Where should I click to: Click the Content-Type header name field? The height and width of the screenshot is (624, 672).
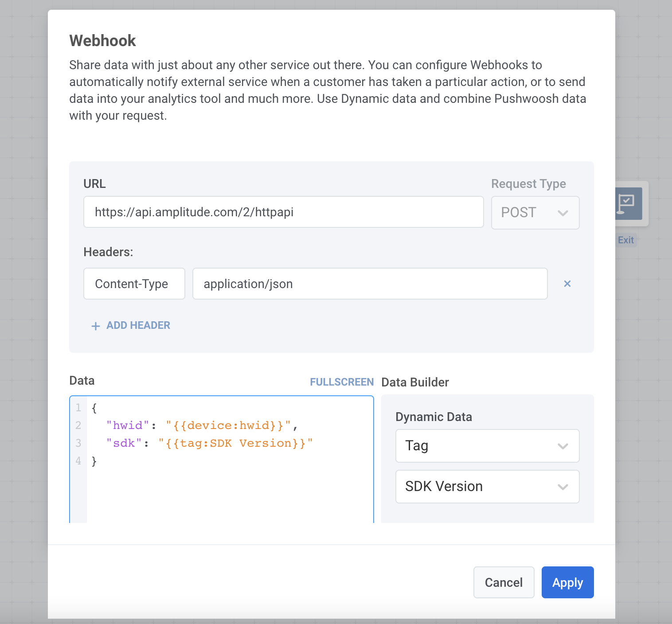[134, 284]
